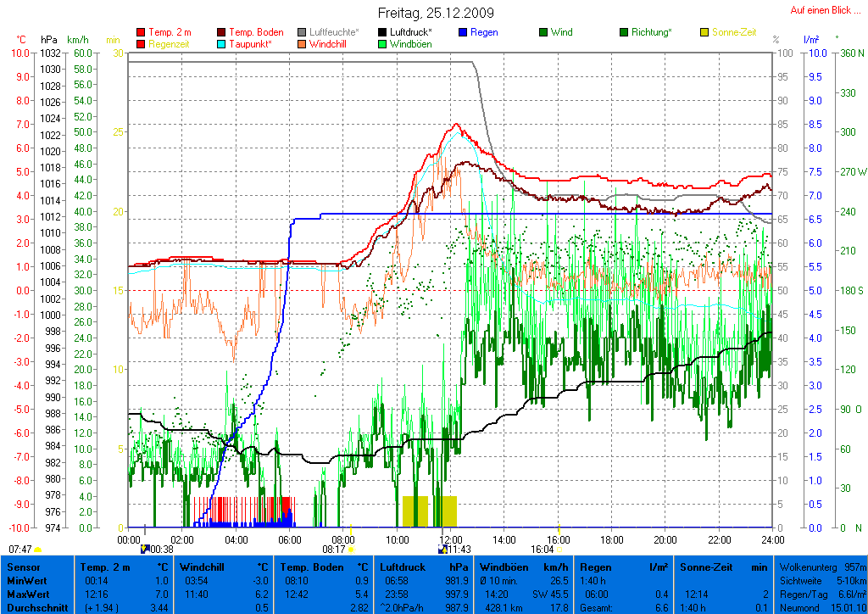
Task: Click the Luftdruck hPa table header
Action: click(x=424, y=567)
